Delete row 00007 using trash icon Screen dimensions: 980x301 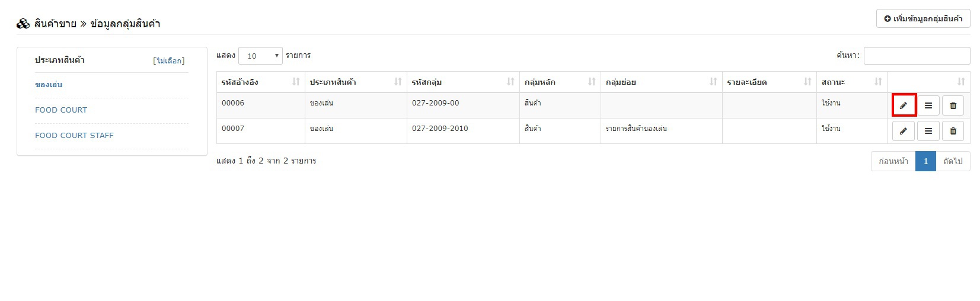953,131
